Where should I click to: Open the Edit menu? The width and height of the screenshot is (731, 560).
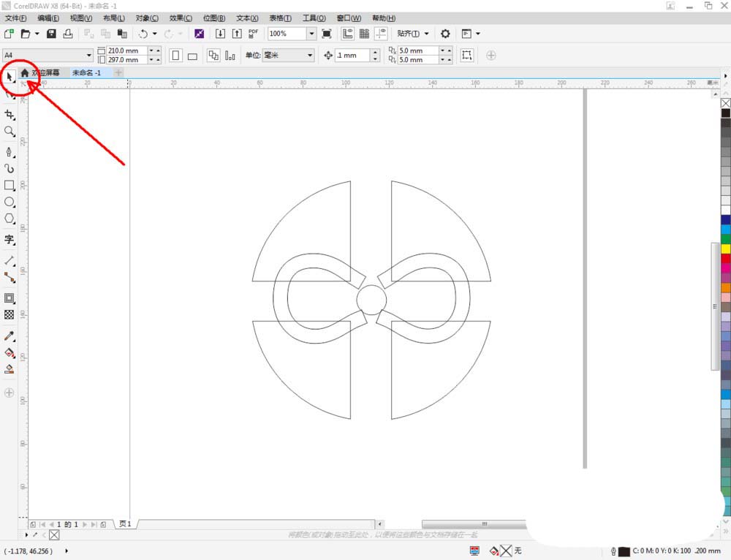tap(48, 18)
